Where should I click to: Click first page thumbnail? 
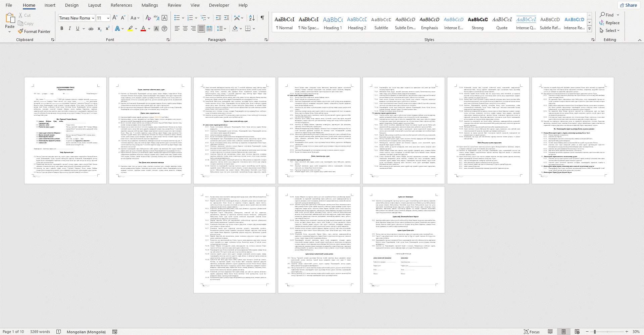point(65,130)
